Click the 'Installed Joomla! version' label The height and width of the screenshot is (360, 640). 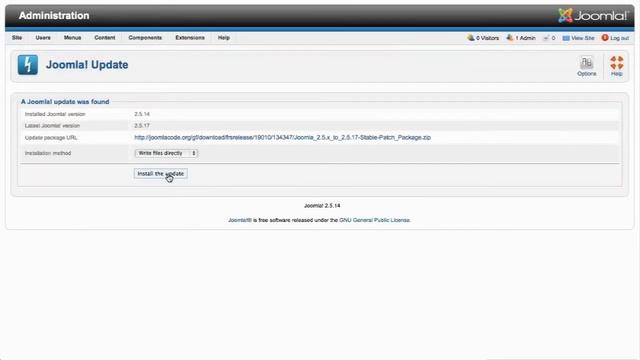pyautogui.click(x=55, y=114)
